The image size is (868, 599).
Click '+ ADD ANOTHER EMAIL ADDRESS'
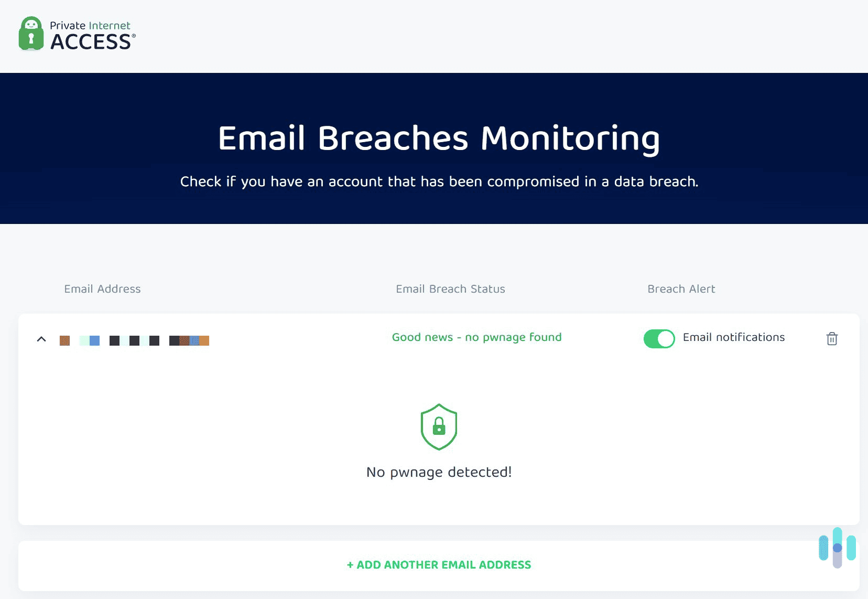coord(439,565)
